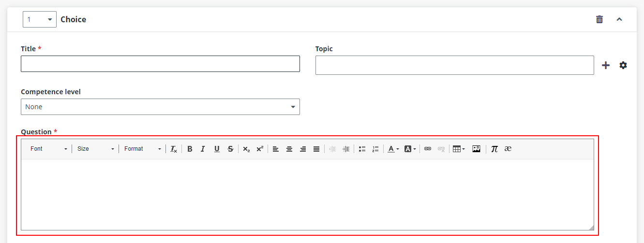The width and height of the screenshot is (644, 243).
Task: Insert numbered list
Action: [x=375, y=149]
